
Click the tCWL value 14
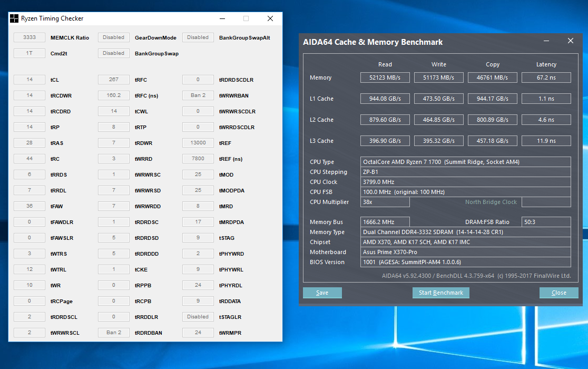[x=114, y=111]
